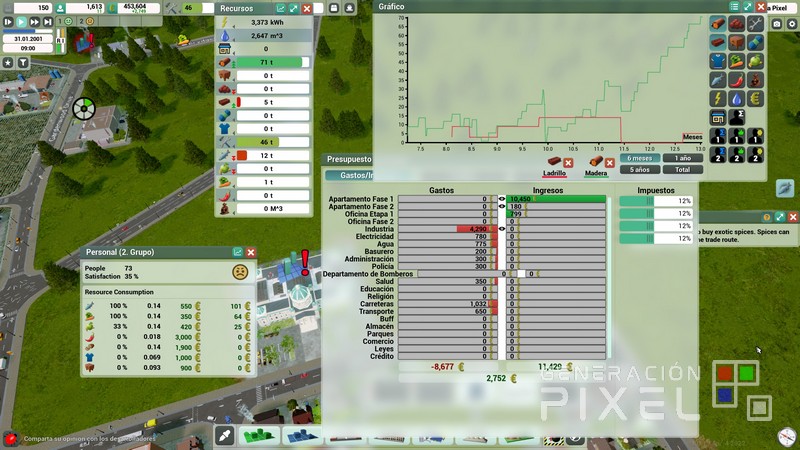The height and width of the screenshot is (450, 800).
Task: Select the 1 año time range
Action: 683,158
